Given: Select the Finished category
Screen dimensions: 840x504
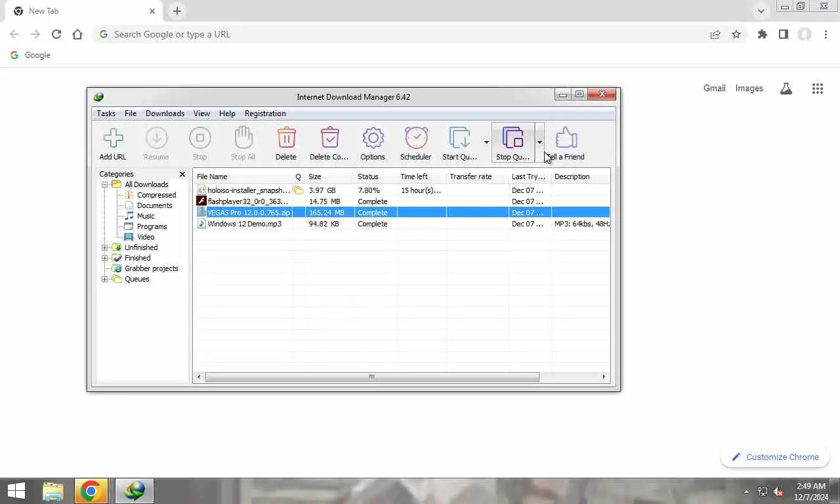Looking at the screenshot, I should click(x=137, y=258).
